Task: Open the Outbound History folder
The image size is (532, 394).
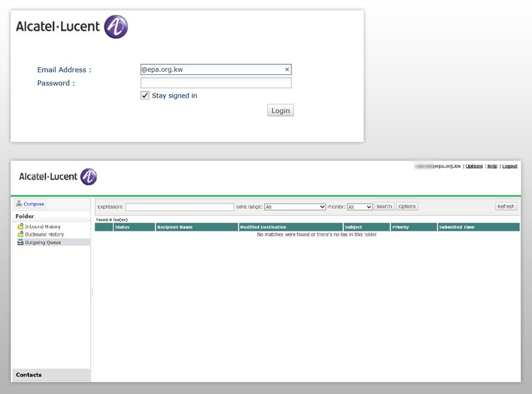Action: 44,234
